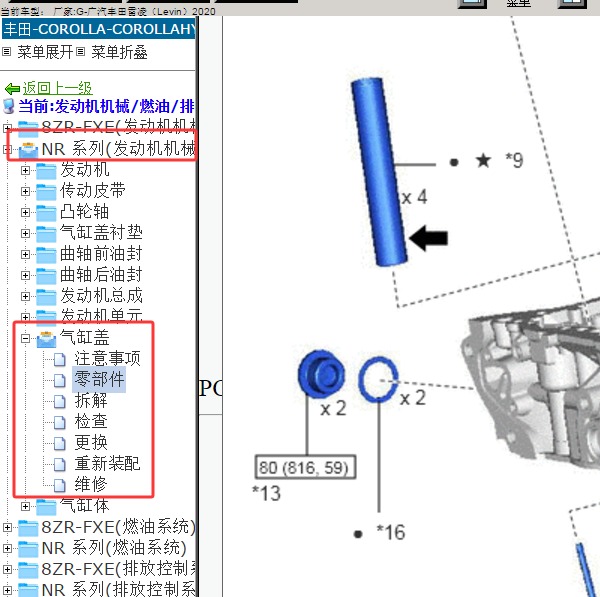Image resolution: width=600 pixels, height=597 pixels.
Task: Open the 检查 inspection page
Action: coord(91,421)
